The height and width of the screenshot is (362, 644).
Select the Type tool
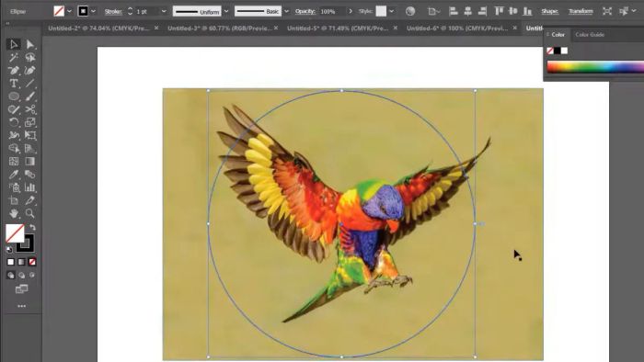(x=14, y=84)
